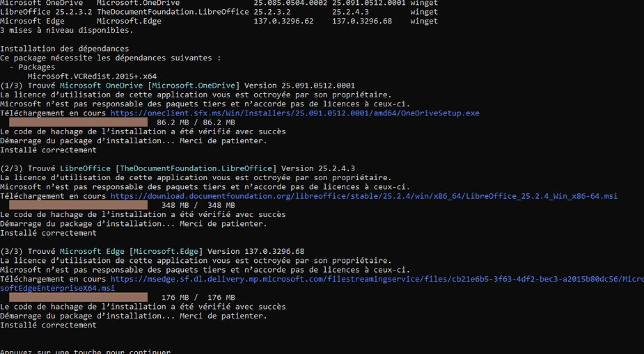Click '[Microsoft.OneDrive]' package identifier
The width and height of the screenshot is (644, 354).
click(194, 86)
